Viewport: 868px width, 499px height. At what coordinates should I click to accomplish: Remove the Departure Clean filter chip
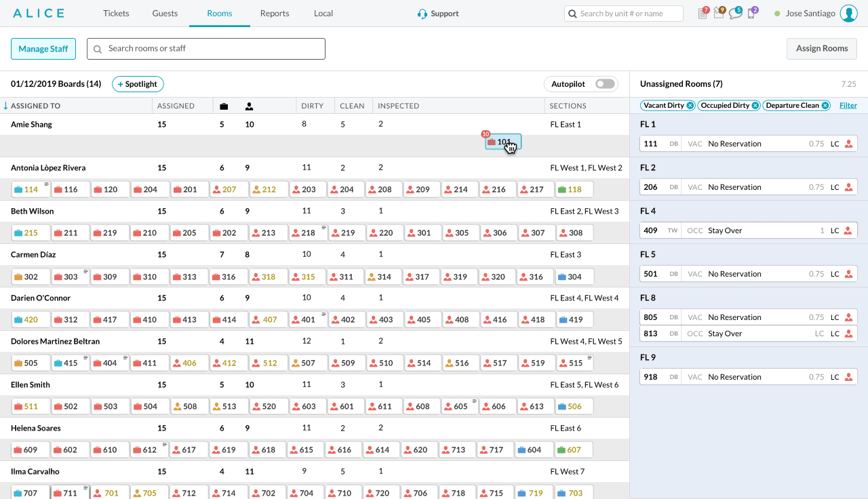click(825, 106)
